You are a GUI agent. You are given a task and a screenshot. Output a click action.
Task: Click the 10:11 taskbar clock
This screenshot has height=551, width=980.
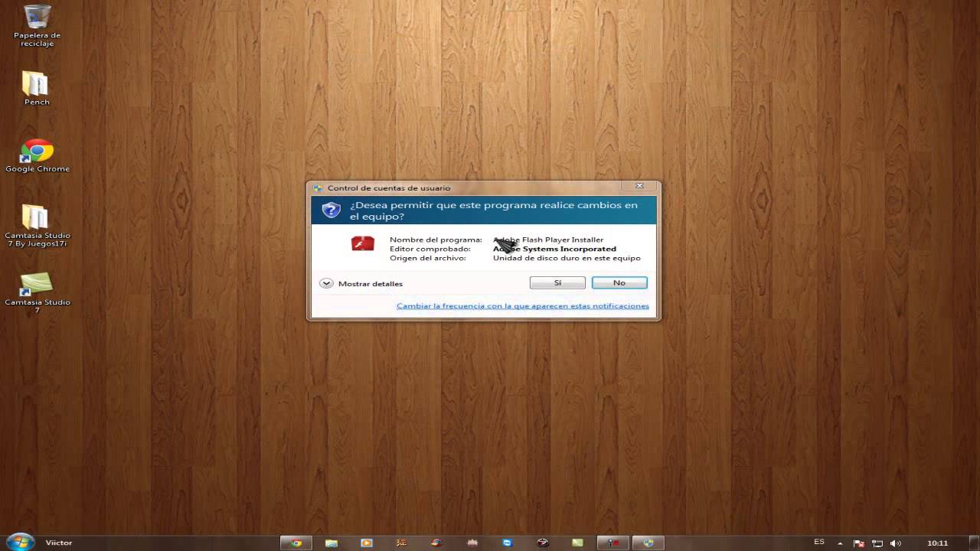point(937,543)
